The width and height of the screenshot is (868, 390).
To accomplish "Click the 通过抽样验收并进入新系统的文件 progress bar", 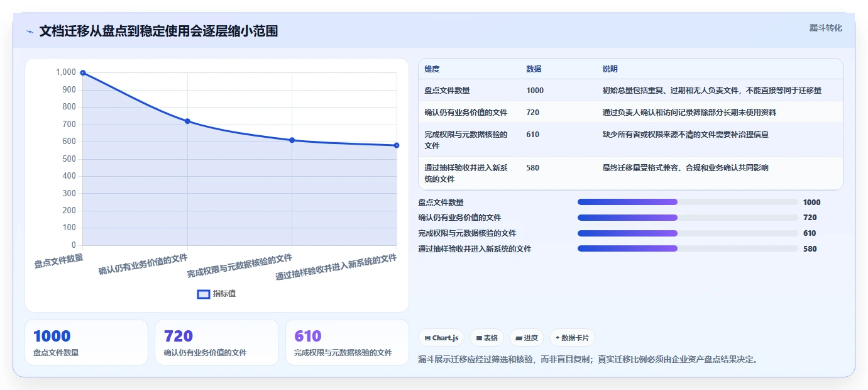I will point(688,248).
